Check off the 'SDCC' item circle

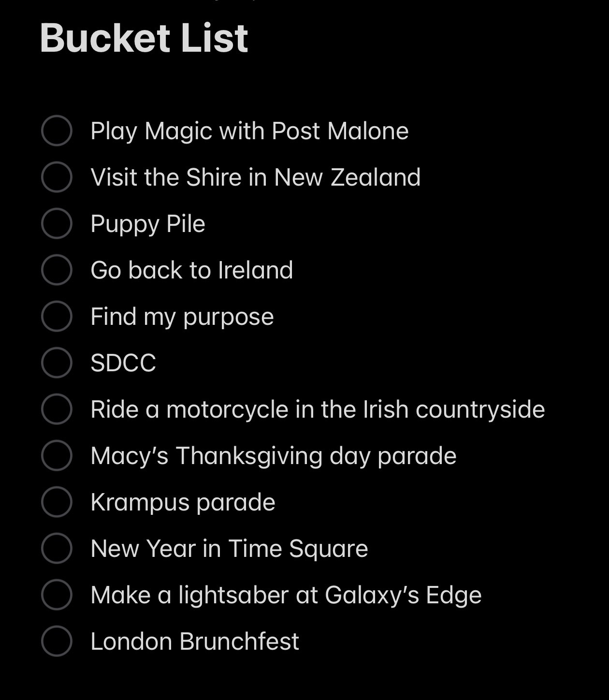[57, 363]
